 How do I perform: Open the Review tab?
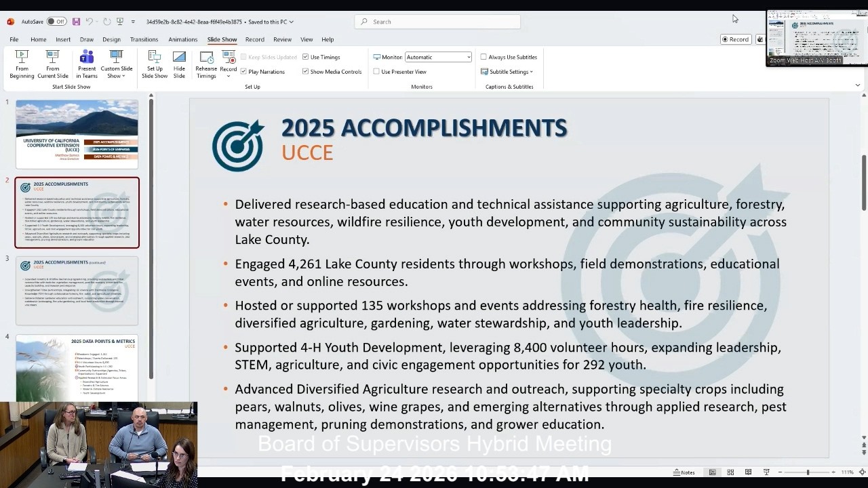click(282, 39)
